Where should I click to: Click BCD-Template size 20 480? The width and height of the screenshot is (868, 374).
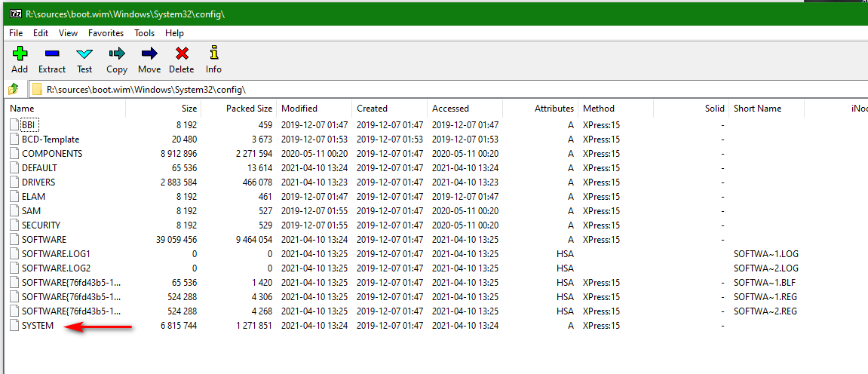click(184, 139)
